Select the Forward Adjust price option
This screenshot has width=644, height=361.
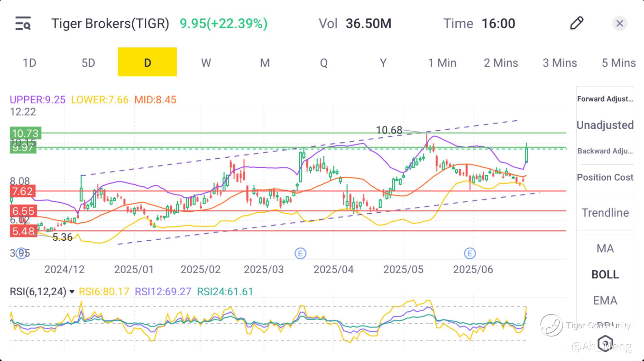coord(605,99)
